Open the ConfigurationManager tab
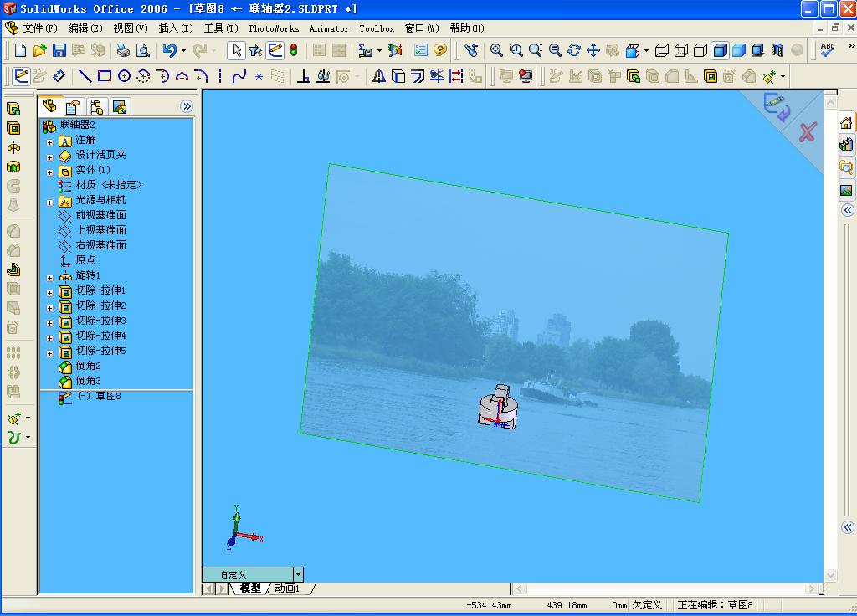The height and width of the screenshot is (616, 857). (96, 107)
